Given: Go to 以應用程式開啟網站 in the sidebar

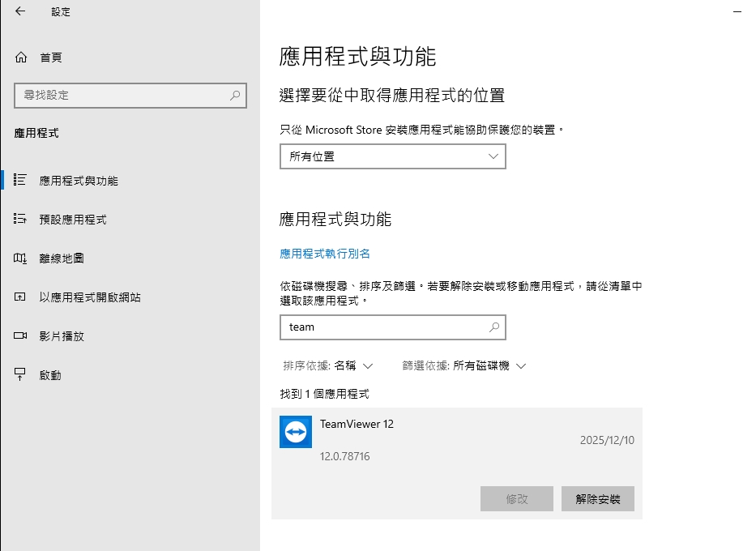Looking at the screenshot, I should pyautogui.click(x=90, y=297).
